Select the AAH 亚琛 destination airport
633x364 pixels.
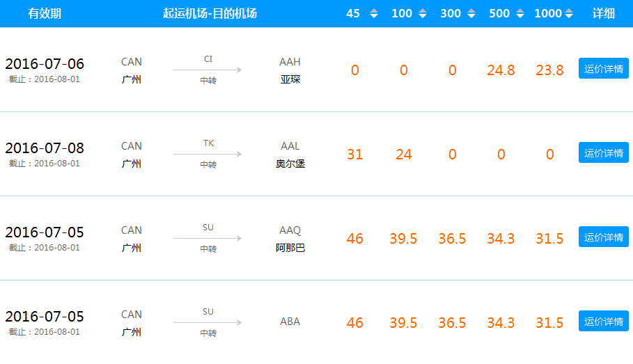pos(290,70)
